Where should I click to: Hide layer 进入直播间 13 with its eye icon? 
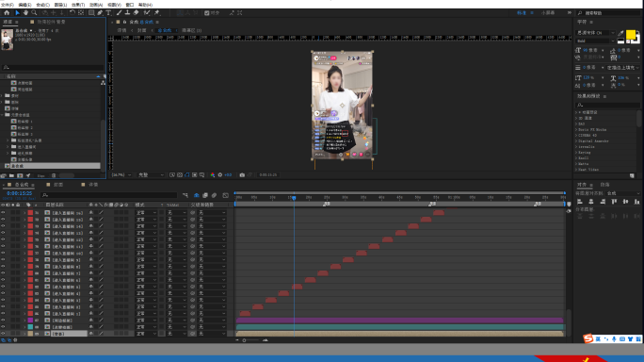[x=3, y=233]
